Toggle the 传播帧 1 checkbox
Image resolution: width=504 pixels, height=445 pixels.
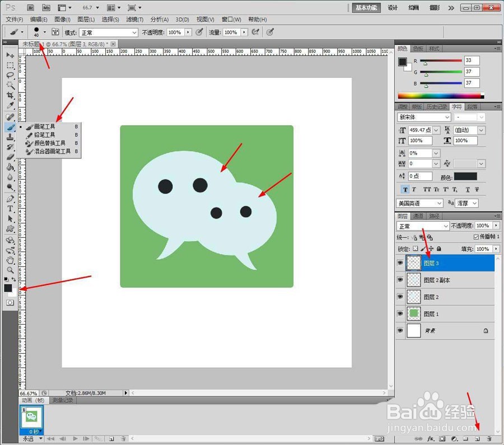coord(476,237)
